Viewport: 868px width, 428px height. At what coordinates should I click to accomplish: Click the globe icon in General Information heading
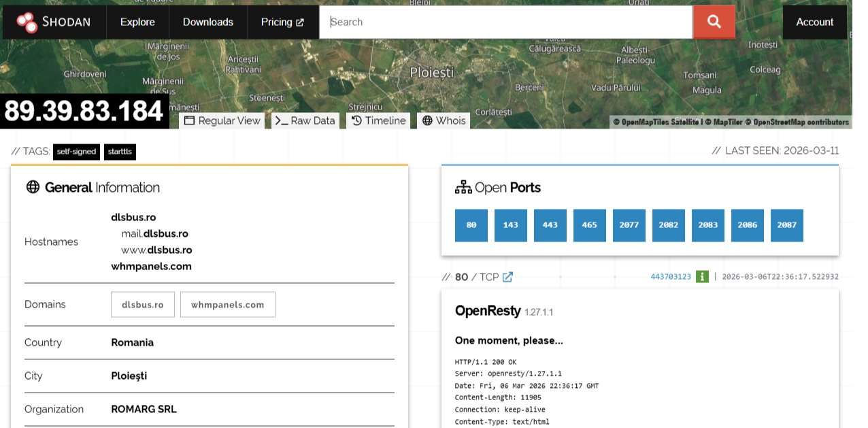(32, 187)
